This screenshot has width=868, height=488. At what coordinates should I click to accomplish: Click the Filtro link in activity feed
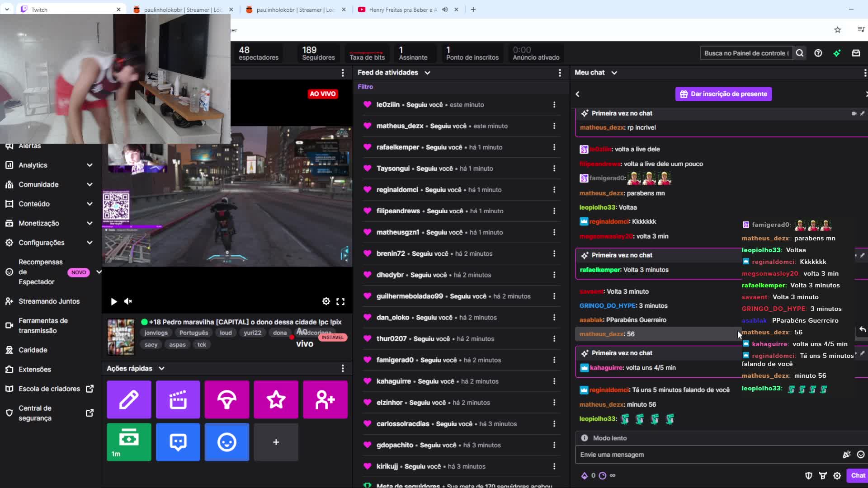365,87
